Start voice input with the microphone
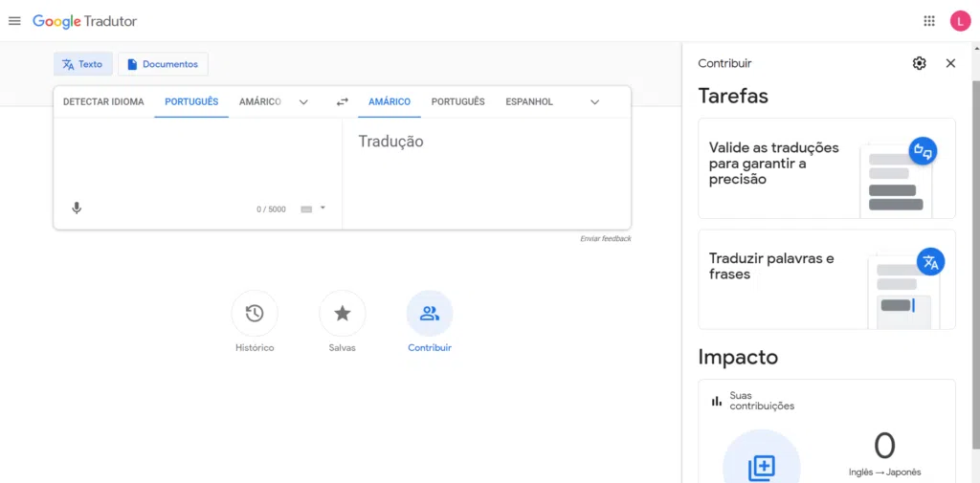 [x=77, y=209]
